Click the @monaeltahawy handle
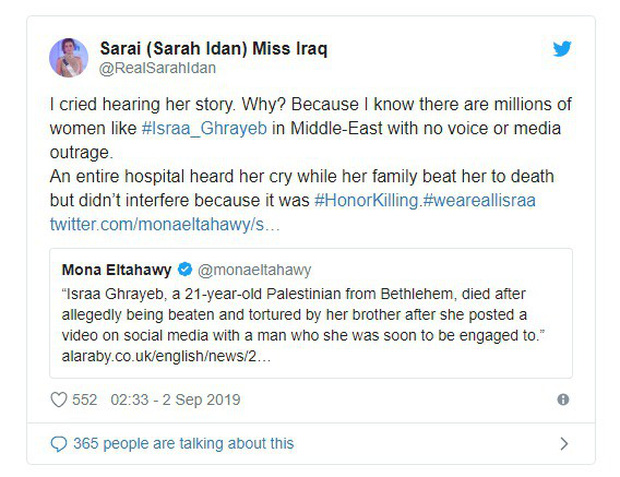 [x=255, y=269]
